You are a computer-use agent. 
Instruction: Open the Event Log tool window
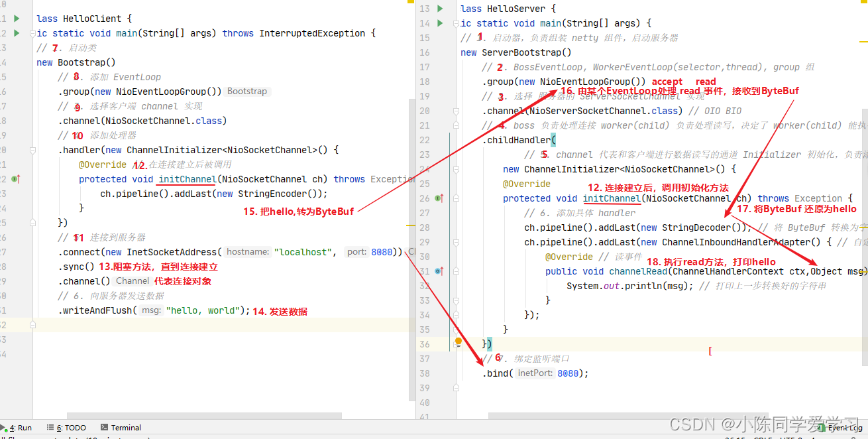(x=840, y=428)
